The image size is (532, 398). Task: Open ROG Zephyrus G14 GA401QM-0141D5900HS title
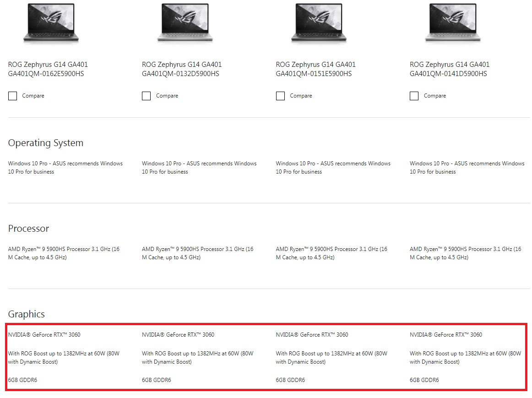point(450,69)
